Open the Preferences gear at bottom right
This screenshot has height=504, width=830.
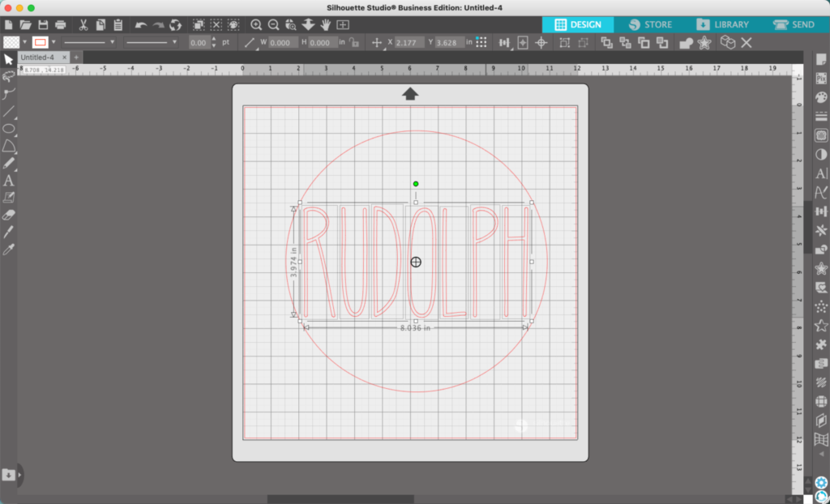point(821,482)
